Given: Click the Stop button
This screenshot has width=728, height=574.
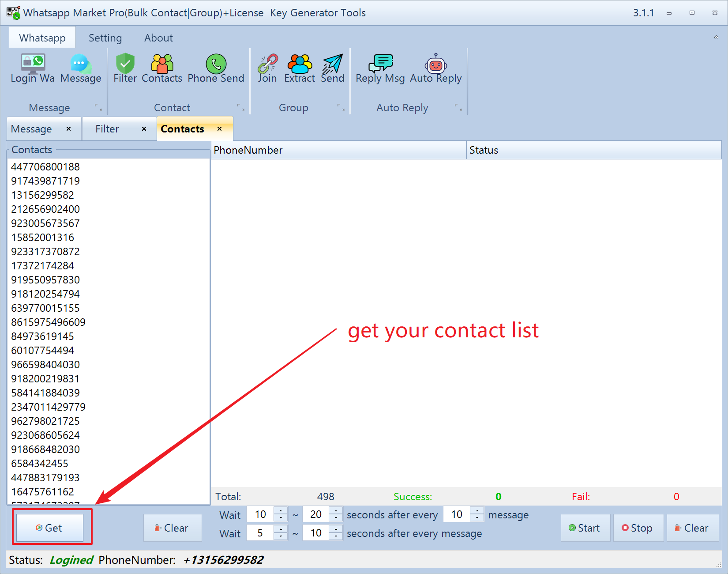Looking at the screenshot, I should point(638,528).
